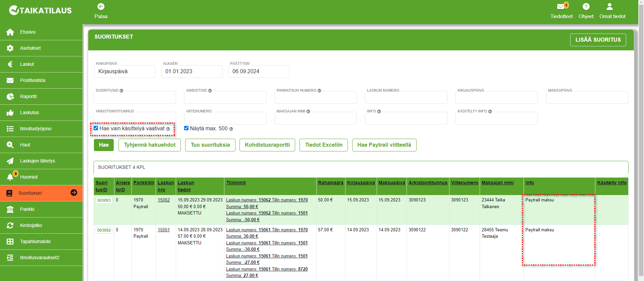
Task: Open Laskut in the sidebar menu
Action: point(27,64)
